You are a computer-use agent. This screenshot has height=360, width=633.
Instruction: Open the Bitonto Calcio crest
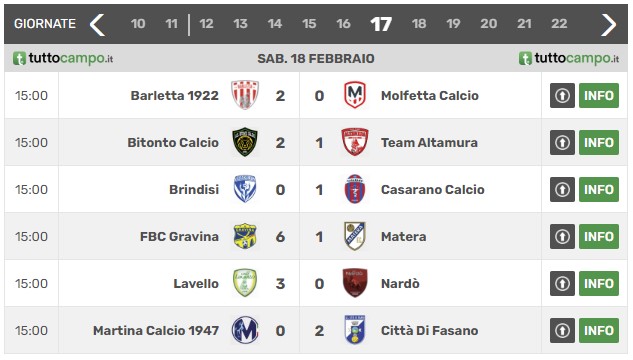point(245,142)
